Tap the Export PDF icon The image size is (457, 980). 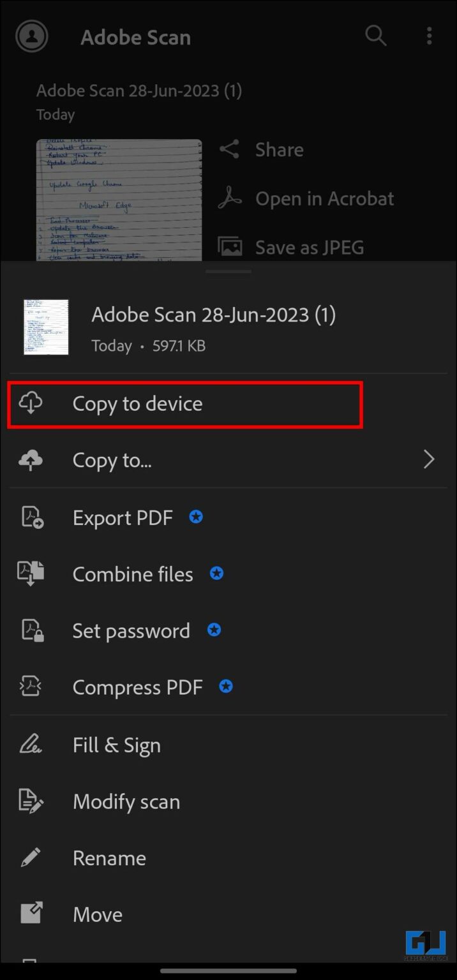(x=32, y=517)
